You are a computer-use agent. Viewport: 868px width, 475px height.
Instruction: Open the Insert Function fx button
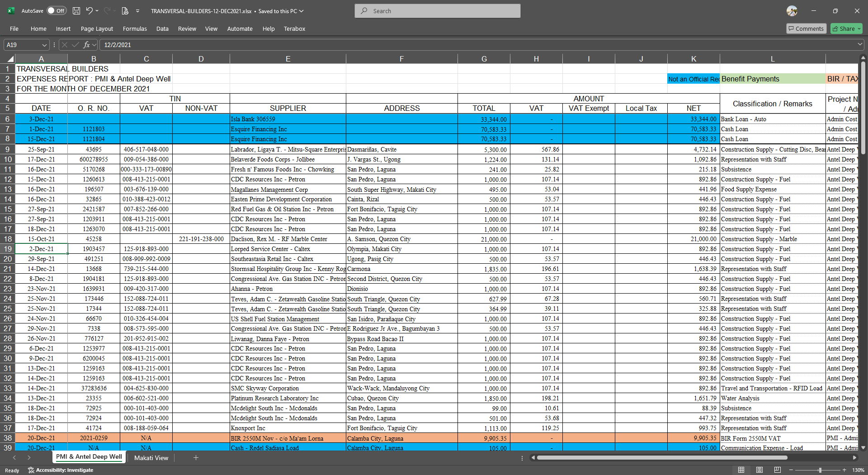[x=87, y=45]
